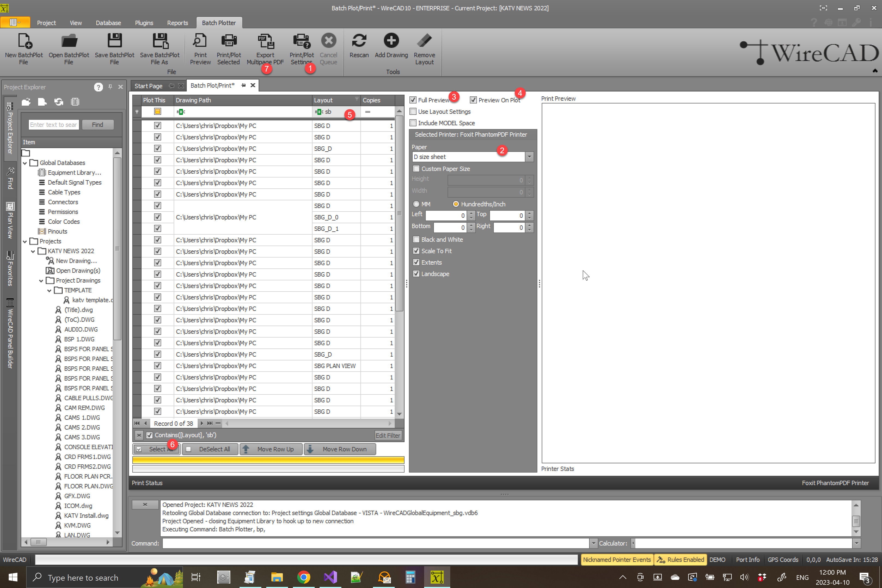Open Visual Studio from the taskbar

click(x=330, y=577)
